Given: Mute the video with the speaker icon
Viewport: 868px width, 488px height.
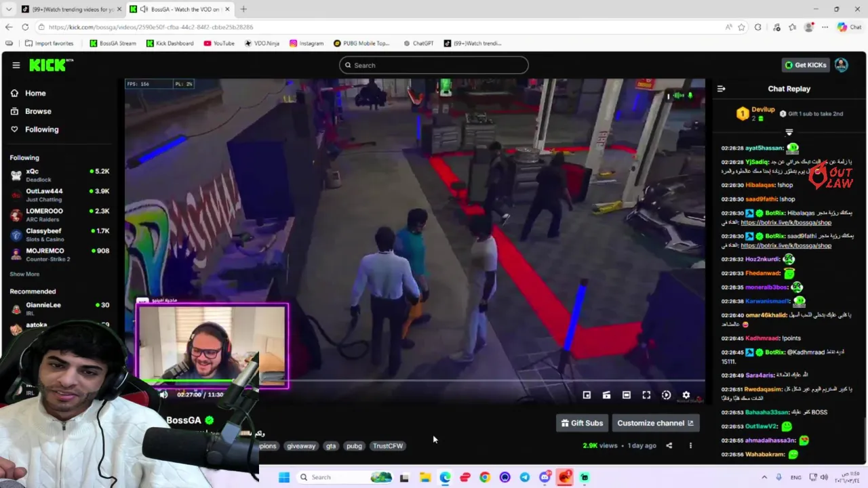Looking at the screenshot, I should click(163, 394).
